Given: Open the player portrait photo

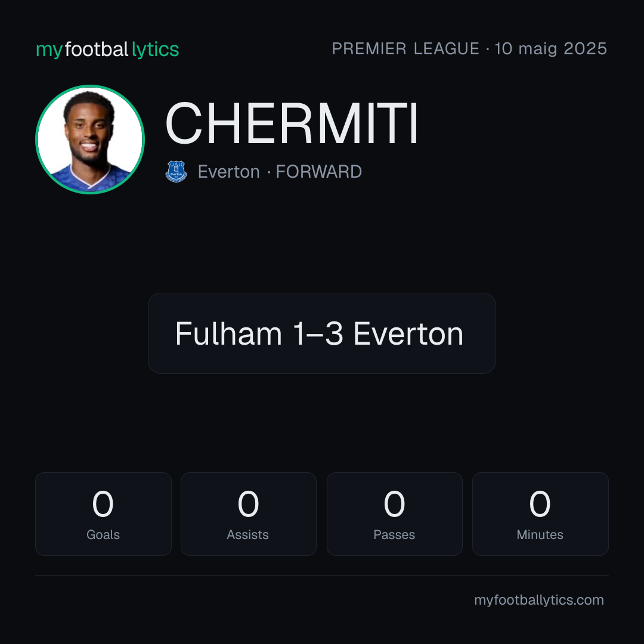Looking at the screenshot, I should tap(90, 139).
